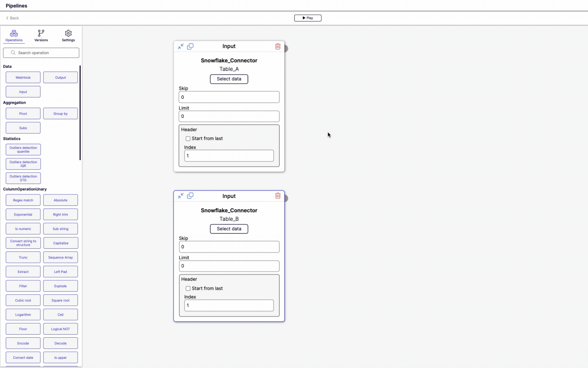Run the pipeline with Play

[307, 18]
